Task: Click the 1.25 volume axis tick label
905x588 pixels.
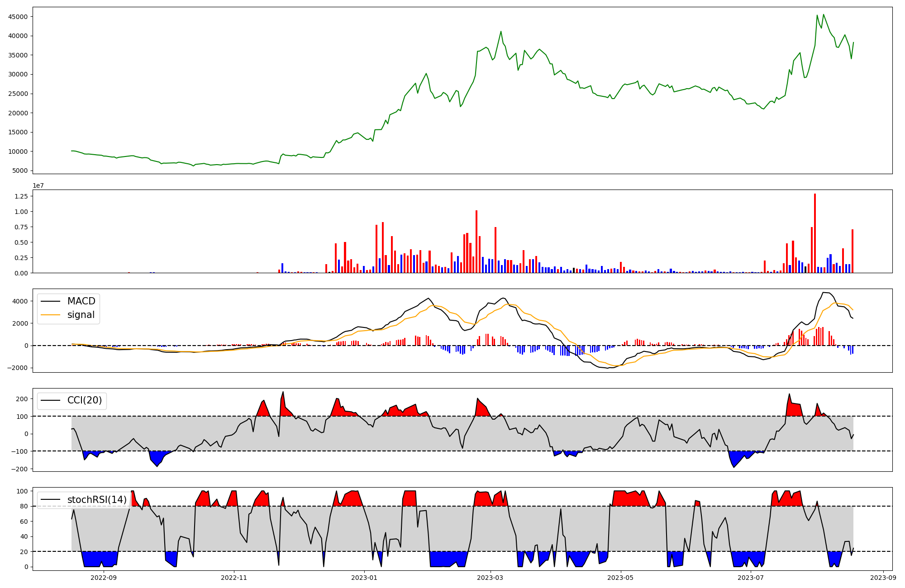Action: [x=21, y=196]
